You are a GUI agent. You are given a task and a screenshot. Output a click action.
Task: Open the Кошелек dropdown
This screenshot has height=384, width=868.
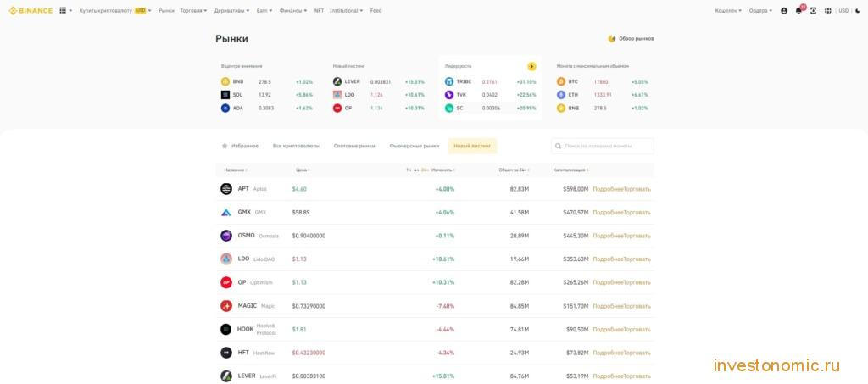pyautogui.click(x=728, y=10)
